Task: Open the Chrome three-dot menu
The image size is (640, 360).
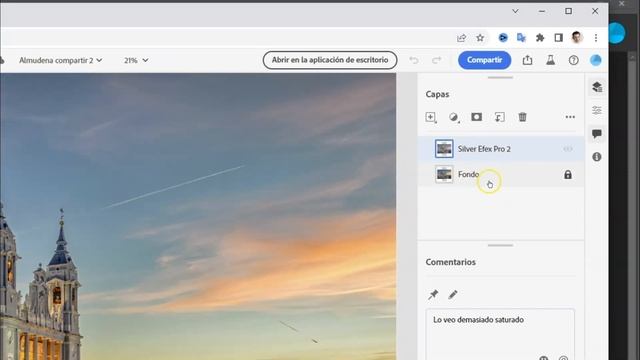Action: click(596, 38)
